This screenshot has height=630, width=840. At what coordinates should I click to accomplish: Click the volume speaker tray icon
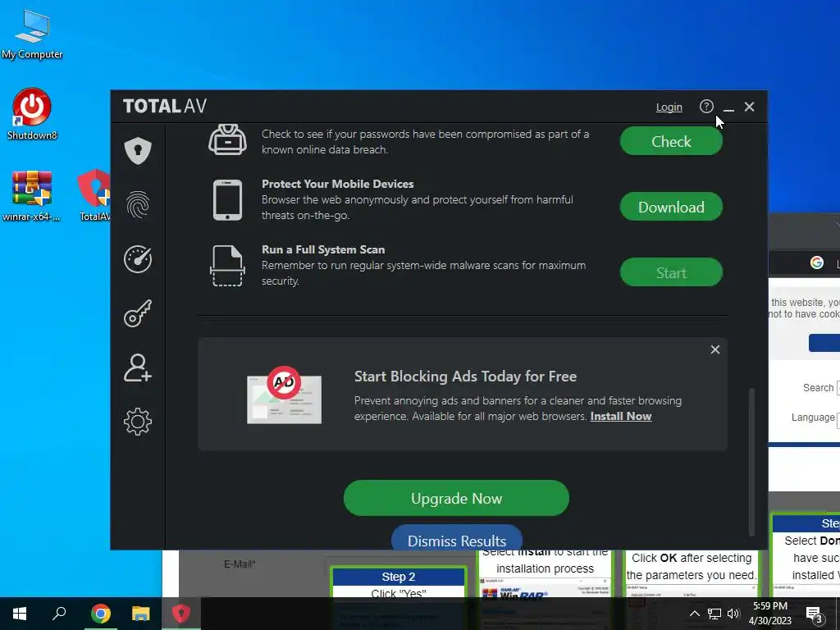733,614
